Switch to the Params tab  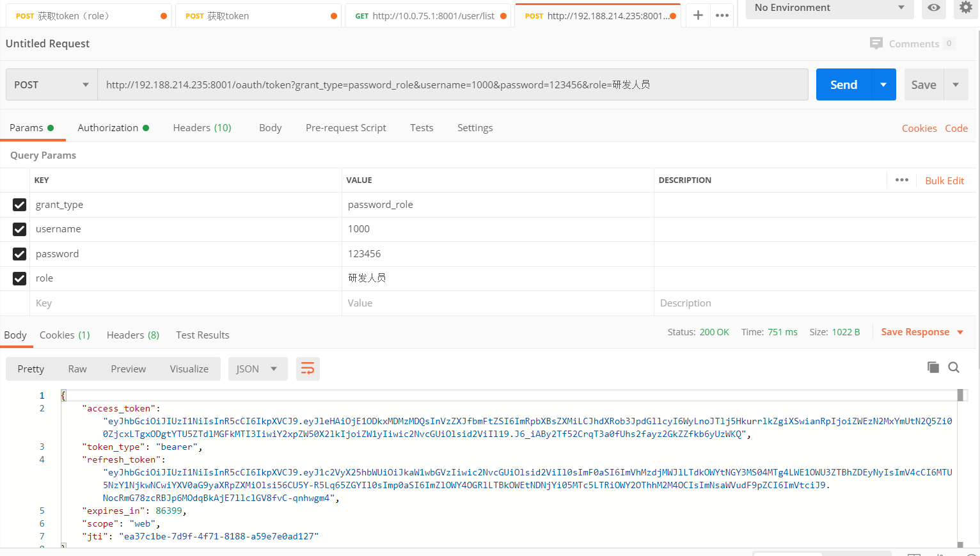pyautogui.click(x=32, y=128)
